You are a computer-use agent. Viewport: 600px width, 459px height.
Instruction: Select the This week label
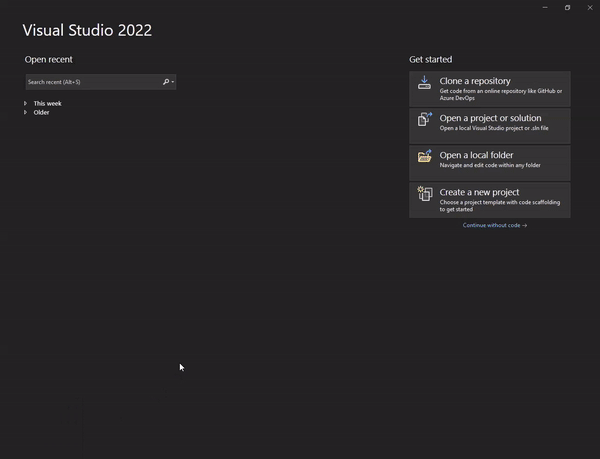point(47,103)
